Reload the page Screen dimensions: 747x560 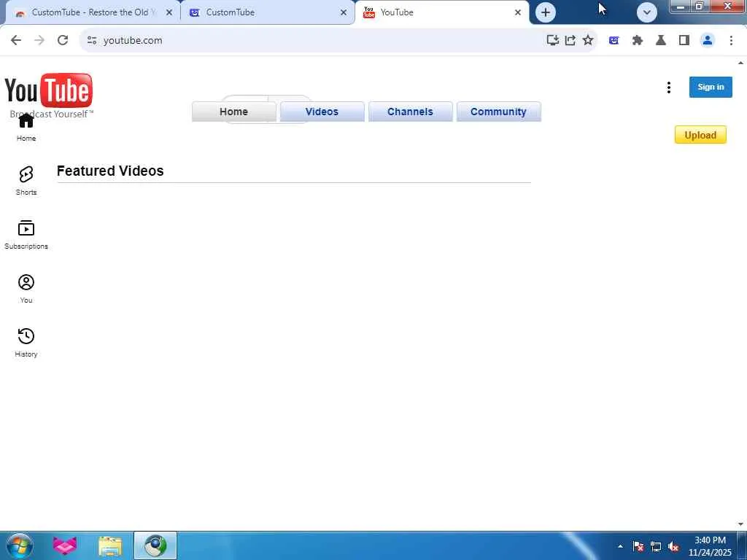tap(63, 41)
